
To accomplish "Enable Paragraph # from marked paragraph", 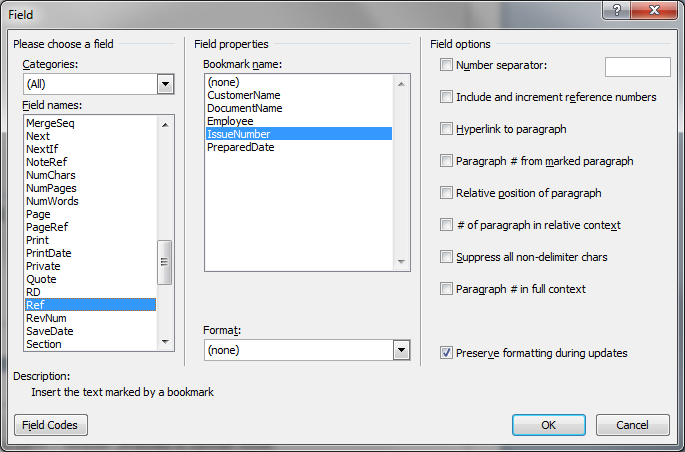I will (x=446, y=161).
